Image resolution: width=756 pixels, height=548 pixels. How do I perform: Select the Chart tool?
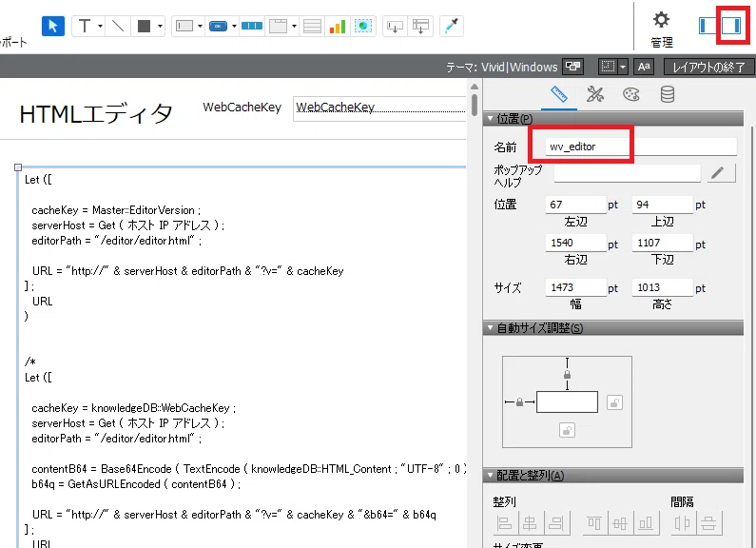coord(338,26)
